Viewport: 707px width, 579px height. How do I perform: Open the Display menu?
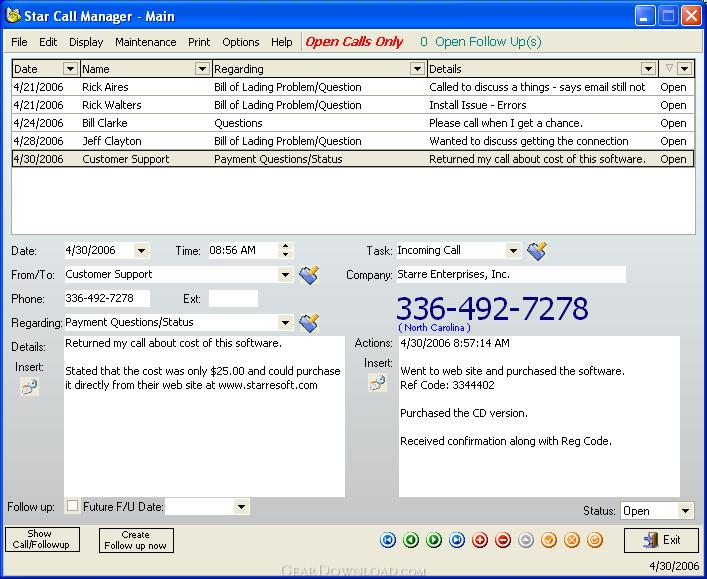point(86,42)
